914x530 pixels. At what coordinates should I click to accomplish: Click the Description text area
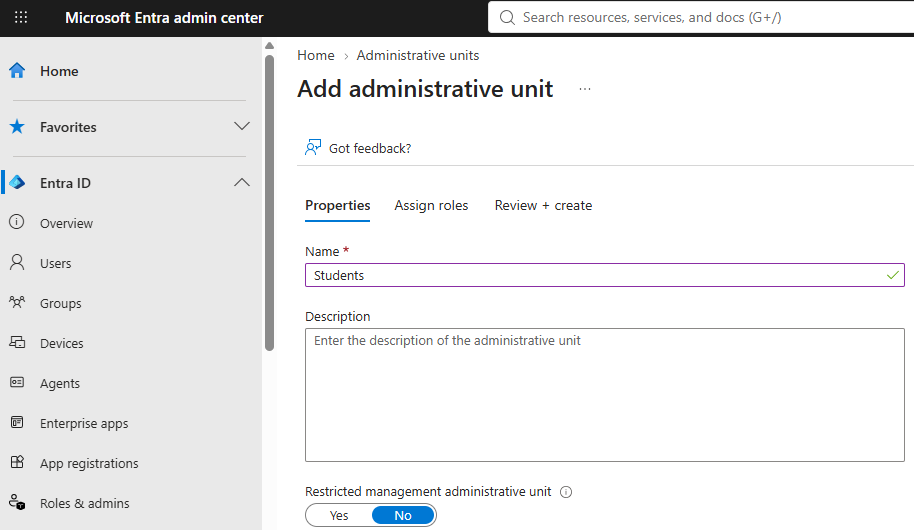pyautogui.click(x=604, y=395)
